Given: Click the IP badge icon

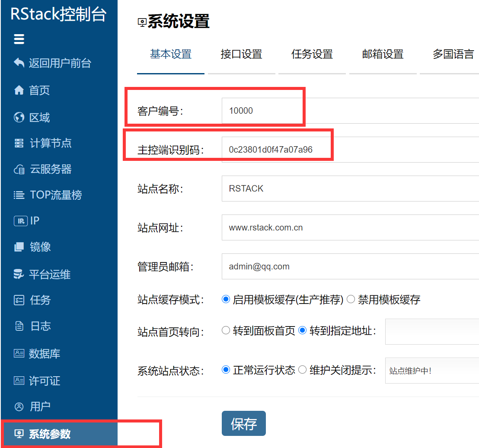Looking at the screenshot, I should point(21,221).
